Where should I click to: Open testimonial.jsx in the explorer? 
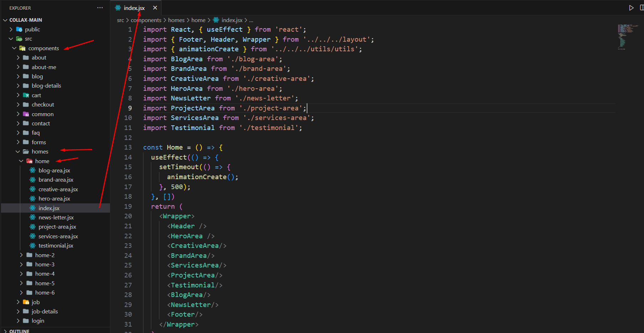click(x=56, y=246)
